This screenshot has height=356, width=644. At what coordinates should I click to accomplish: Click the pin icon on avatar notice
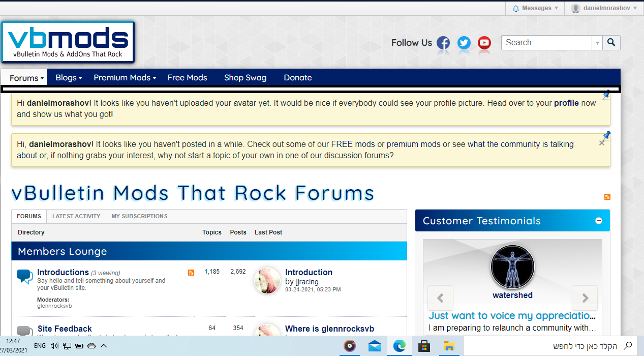[x=606, y=95]
